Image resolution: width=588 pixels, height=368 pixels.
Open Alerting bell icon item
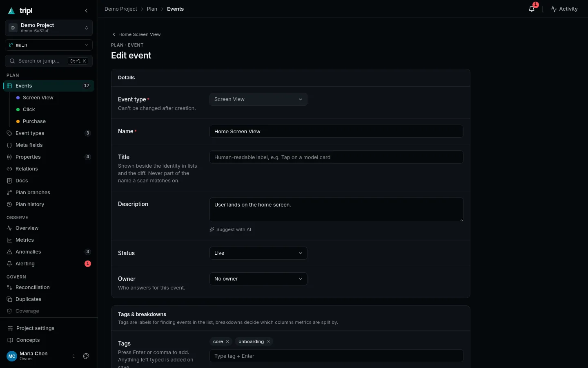[49, 264]
